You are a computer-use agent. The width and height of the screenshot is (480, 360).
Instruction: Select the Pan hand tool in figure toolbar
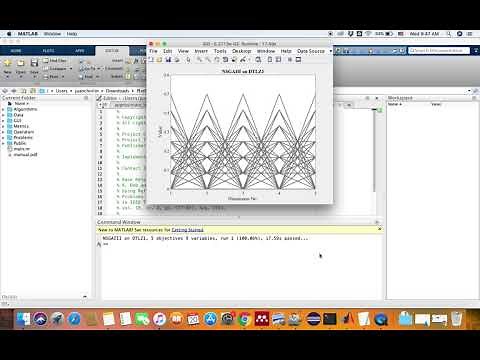[x=217, y=60]
